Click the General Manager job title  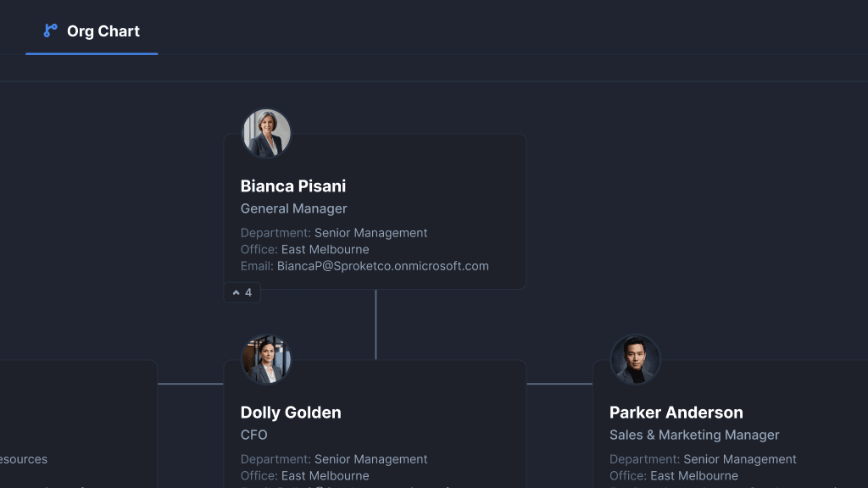tap(293, 208)
